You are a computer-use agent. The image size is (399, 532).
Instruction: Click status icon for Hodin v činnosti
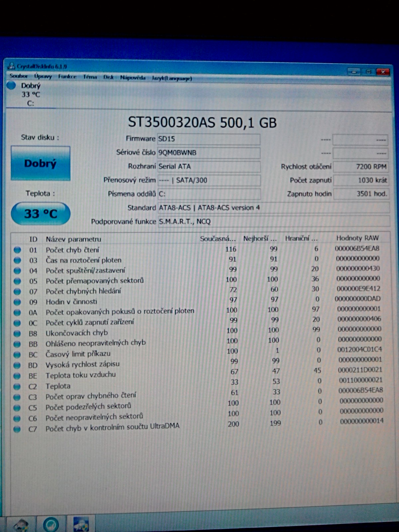click(x=17, y=302)
